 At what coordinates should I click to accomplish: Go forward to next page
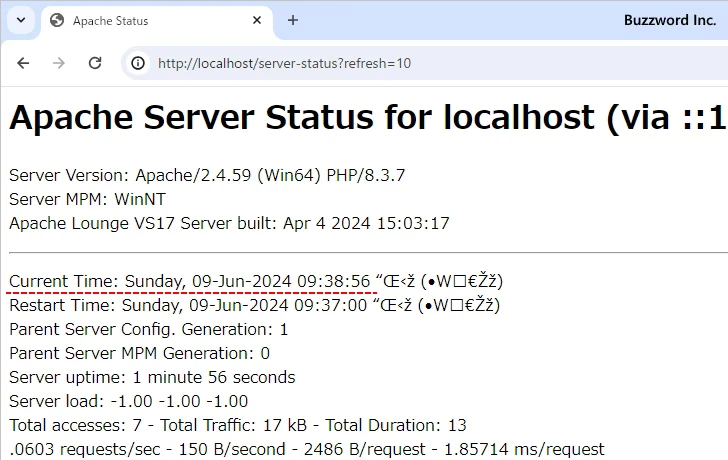pos(59,63)
